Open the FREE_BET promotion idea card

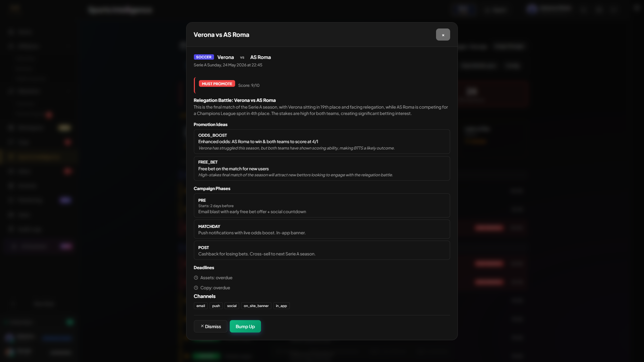[x=322, y=169]
